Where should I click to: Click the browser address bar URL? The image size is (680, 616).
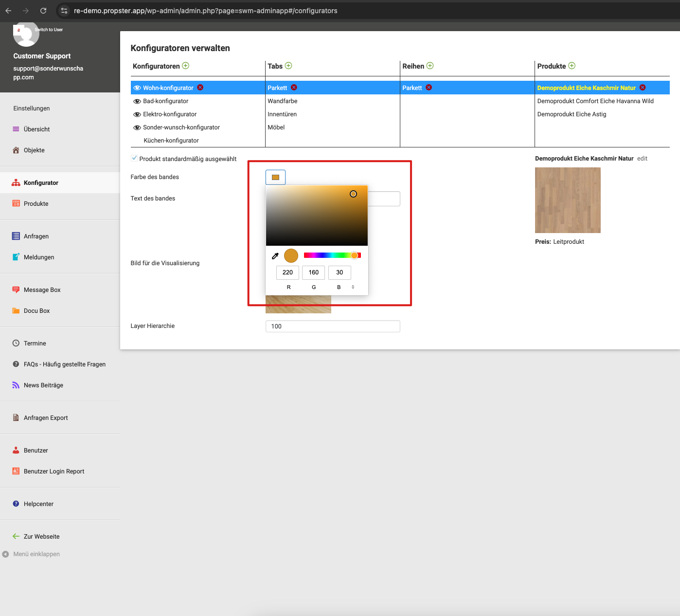(x=205, y=11)
